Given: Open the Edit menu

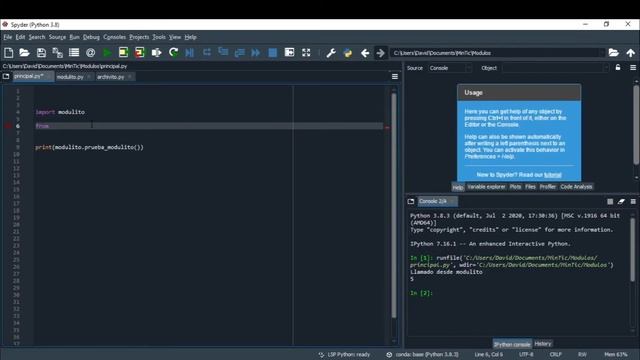Looking at the screenshot, I should pos(20,37).
